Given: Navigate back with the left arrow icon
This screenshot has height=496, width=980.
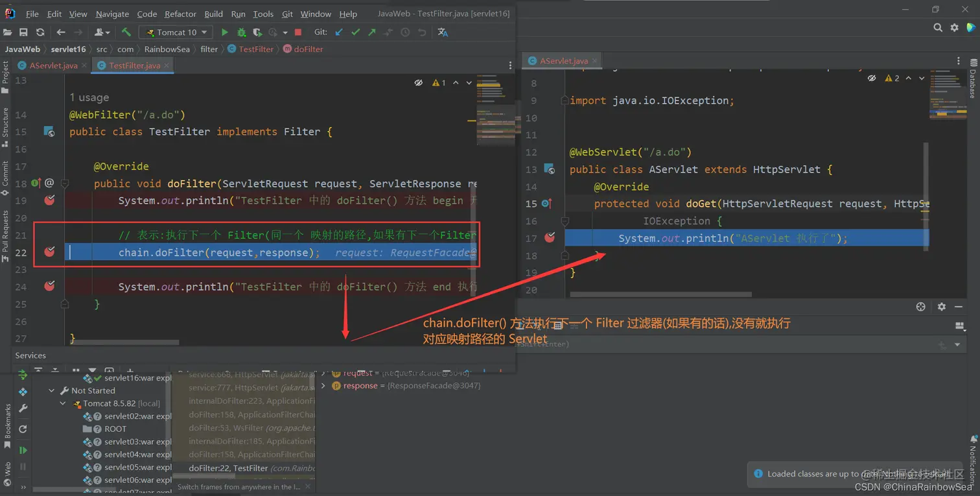Looking at the screenshot, I should [x=61, y=32].
